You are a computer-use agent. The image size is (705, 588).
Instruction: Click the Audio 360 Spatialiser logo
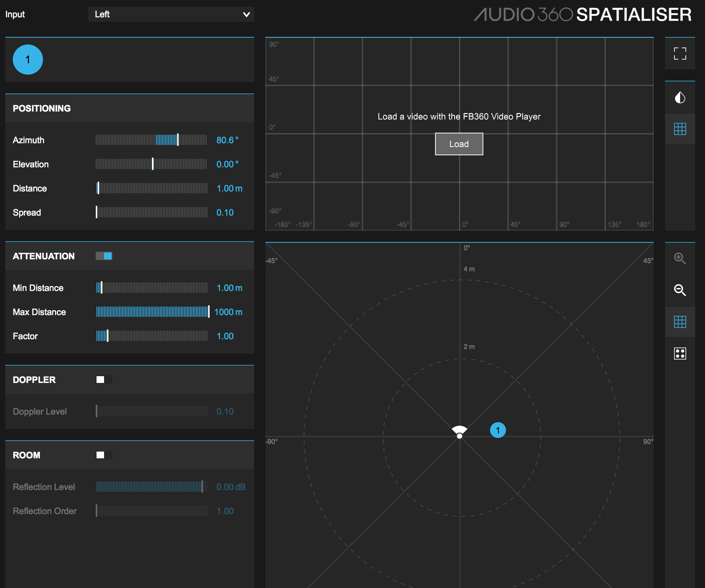coord(582,15)
